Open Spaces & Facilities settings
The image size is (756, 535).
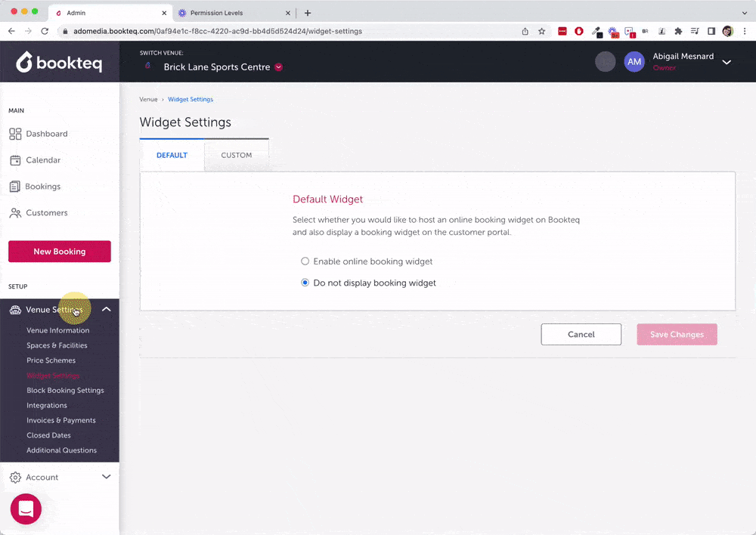pyautogui.click(x=57, y=345)
